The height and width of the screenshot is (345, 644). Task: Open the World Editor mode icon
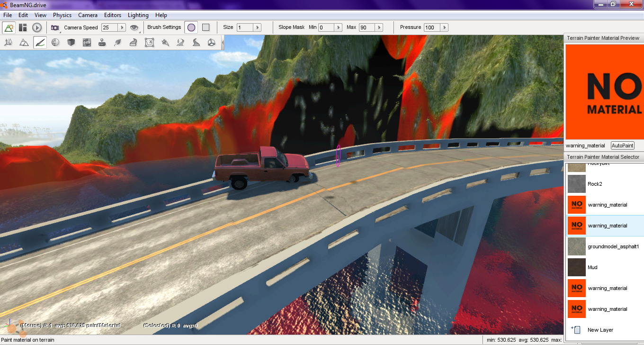coord(9,27)
